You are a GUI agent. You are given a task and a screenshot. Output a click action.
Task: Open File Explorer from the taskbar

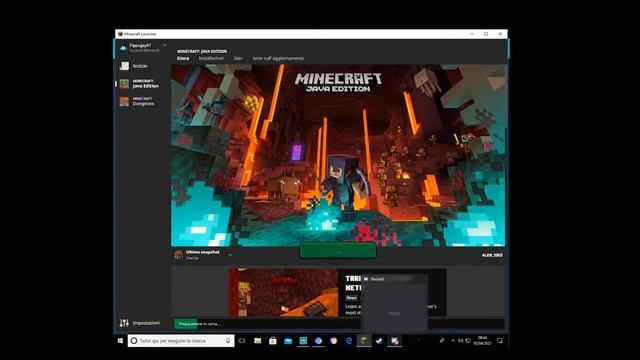(258, 340)
